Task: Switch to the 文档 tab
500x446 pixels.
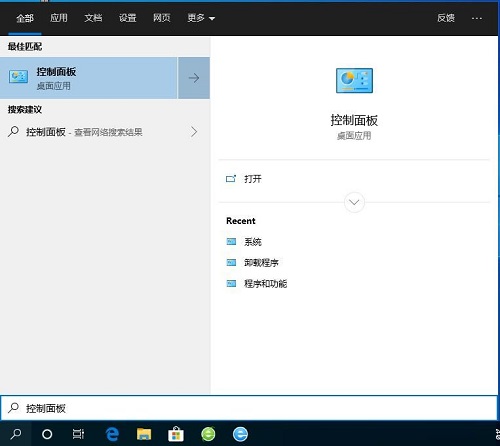Action: pyautogui.click(x=93, y=18)
